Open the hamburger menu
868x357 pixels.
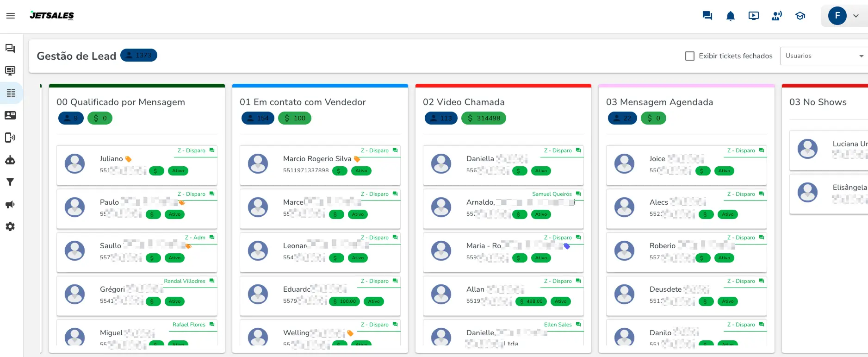(x=11, y=16)
